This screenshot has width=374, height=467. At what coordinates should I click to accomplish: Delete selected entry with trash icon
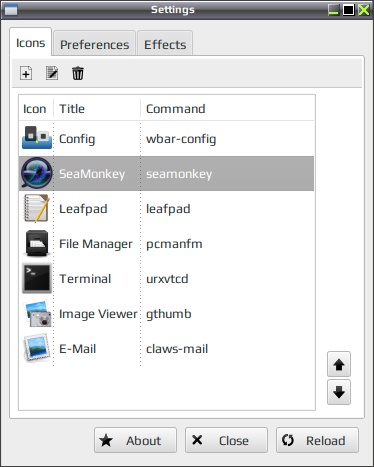tap(78, 73)
